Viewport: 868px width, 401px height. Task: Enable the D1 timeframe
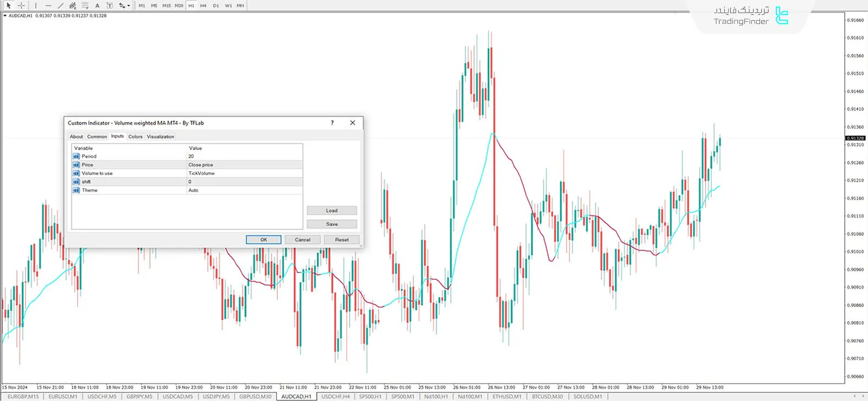coord(216,5)
